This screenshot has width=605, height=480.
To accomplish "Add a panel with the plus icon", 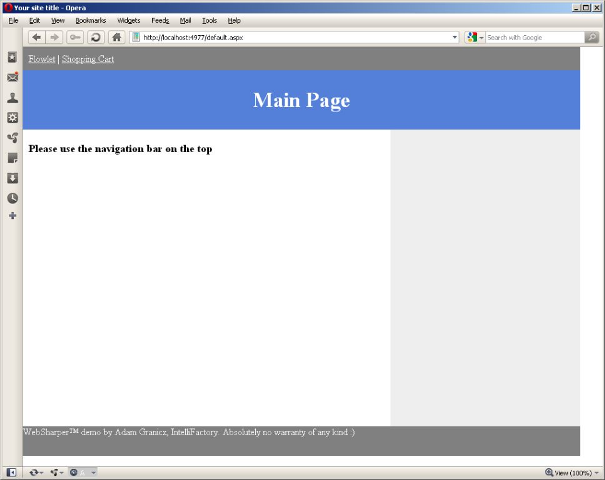I will tap(12, 216).
